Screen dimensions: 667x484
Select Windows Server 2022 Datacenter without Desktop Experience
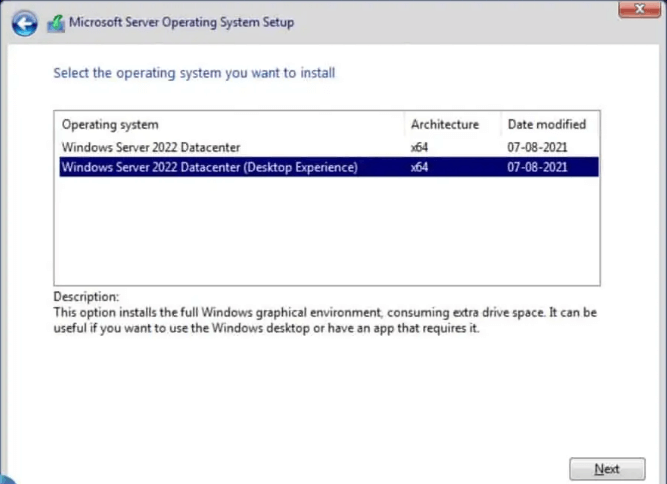click(151, 148)
